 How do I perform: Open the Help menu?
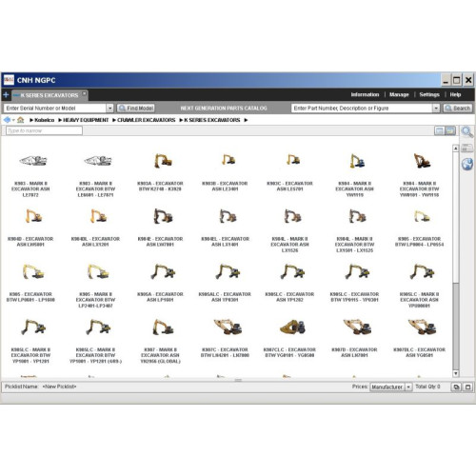coord(455,94)
